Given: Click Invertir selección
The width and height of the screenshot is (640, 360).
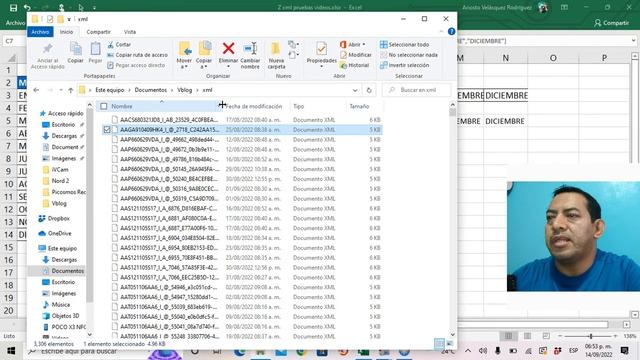Looking at the screenshot, I should [x=404, y=65].
